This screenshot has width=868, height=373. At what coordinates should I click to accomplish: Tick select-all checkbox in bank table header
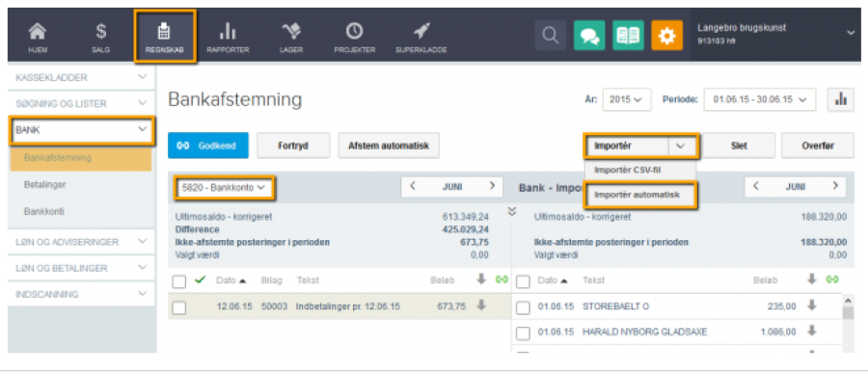(523, 282)
